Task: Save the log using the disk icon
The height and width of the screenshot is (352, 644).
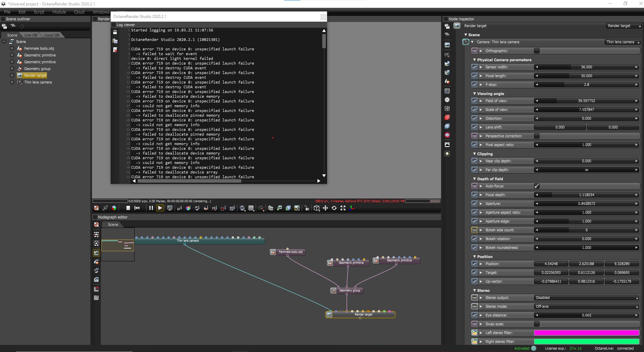Action: pyautogui.click(x=115, y=32)
